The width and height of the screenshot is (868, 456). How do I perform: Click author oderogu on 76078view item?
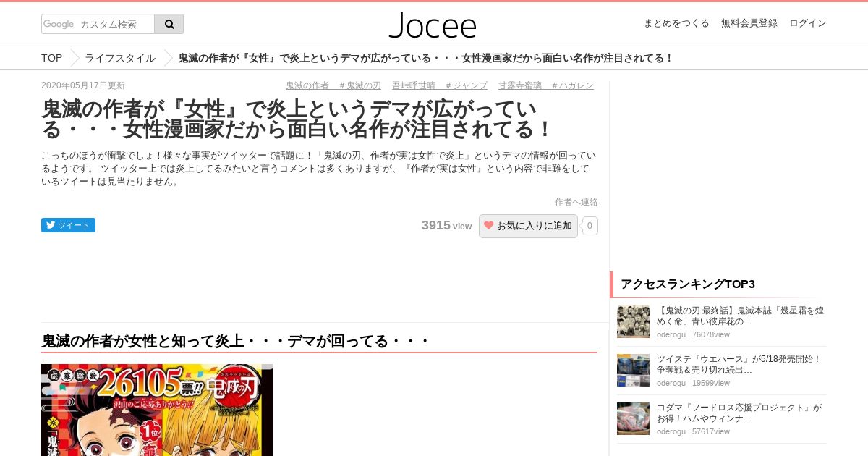coord(671,334)
